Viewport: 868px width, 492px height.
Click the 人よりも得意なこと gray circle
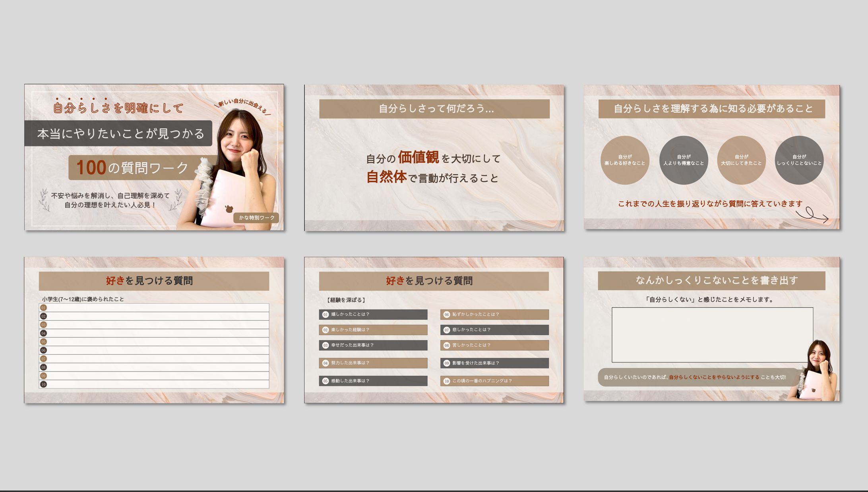(x=683, y=160)
